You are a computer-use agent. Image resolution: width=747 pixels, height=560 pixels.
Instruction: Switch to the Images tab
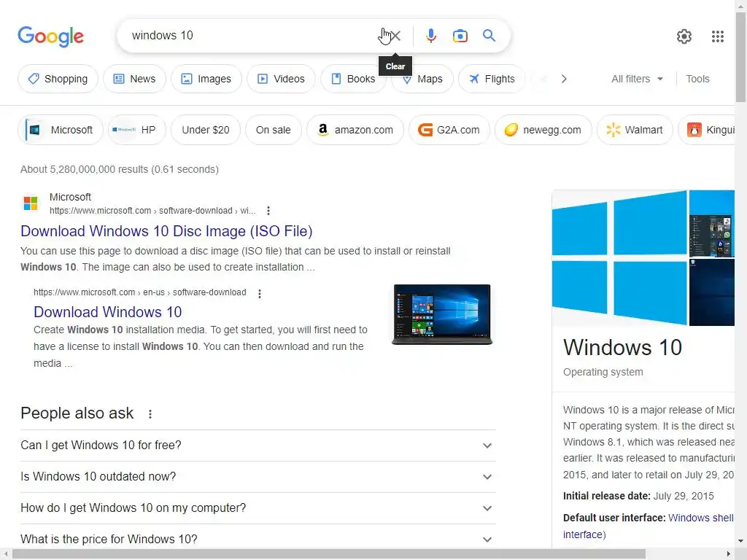[x=206, y=79]
